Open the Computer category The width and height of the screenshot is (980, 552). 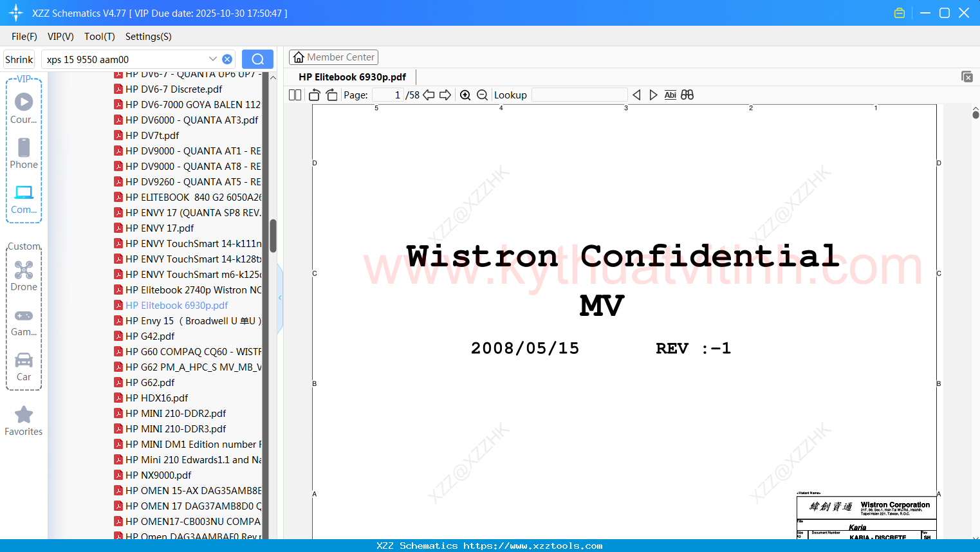(x=24, y=199)
